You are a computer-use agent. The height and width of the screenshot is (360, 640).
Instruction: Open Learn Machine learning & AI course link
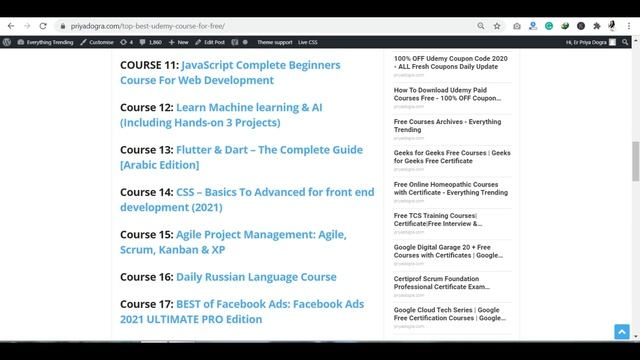click(x=221, y=115)
